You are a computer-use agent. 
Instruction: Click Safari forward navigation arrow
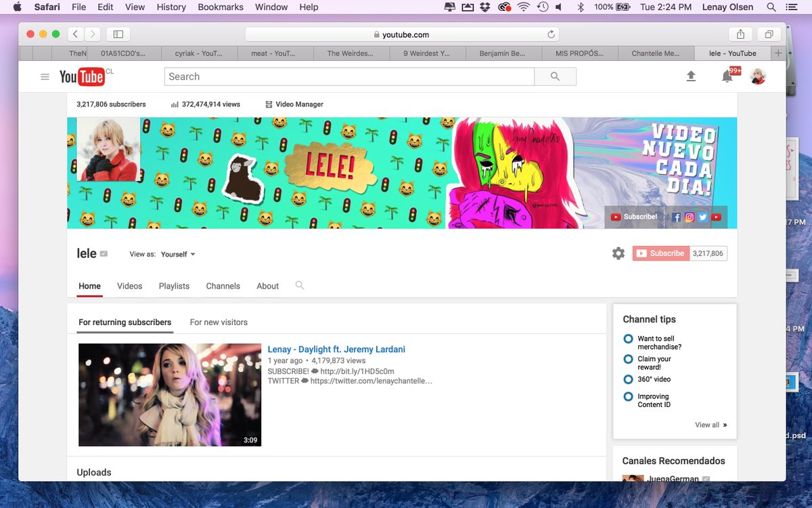tap(93, 34)
